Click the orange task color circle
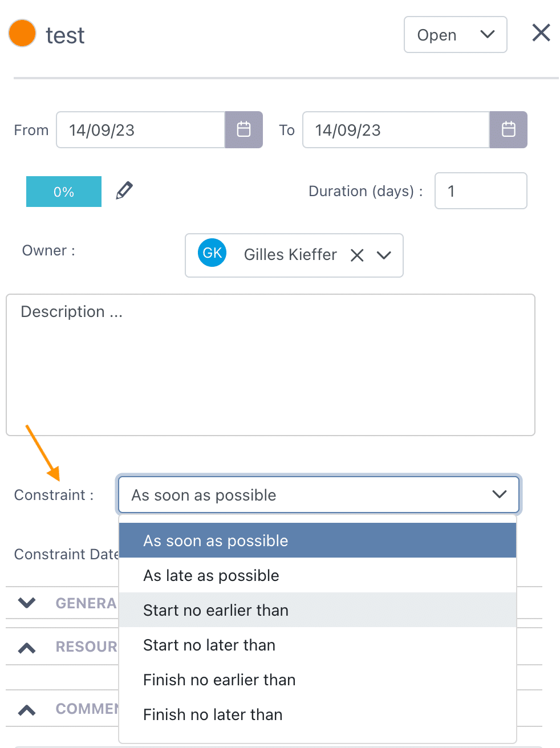The height and width of the screenshot is (748, 560). point(23,33)
